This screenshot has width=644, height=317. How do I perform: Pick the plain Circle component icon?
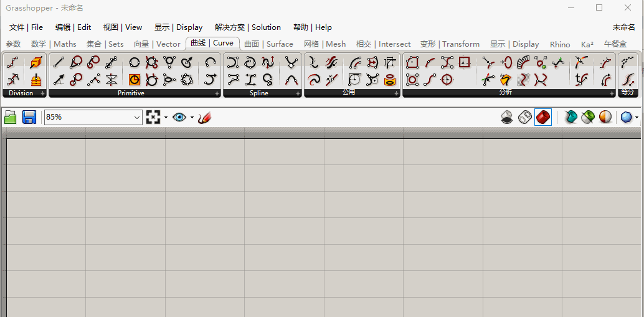[x=135, y=62]
